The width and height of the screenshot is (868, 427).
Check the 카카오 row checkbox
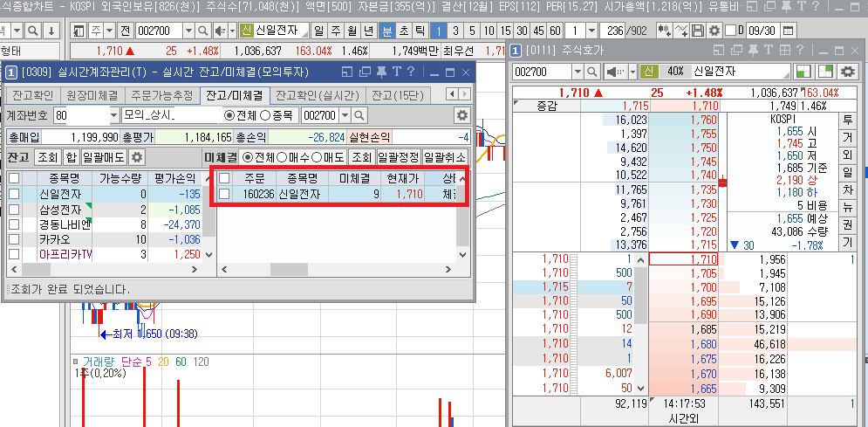(14, 240)
